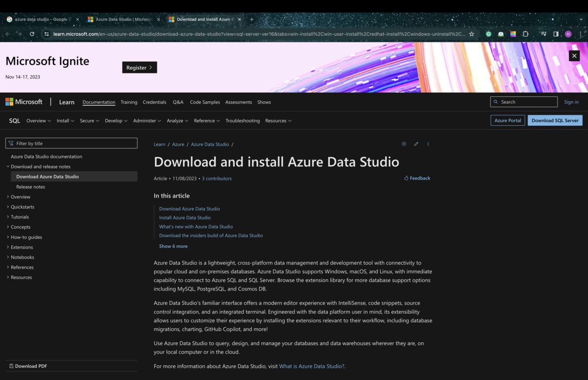Click the Download PDF icon in sidebar
Screen dimensions: 588x380
tap(11, 366)
